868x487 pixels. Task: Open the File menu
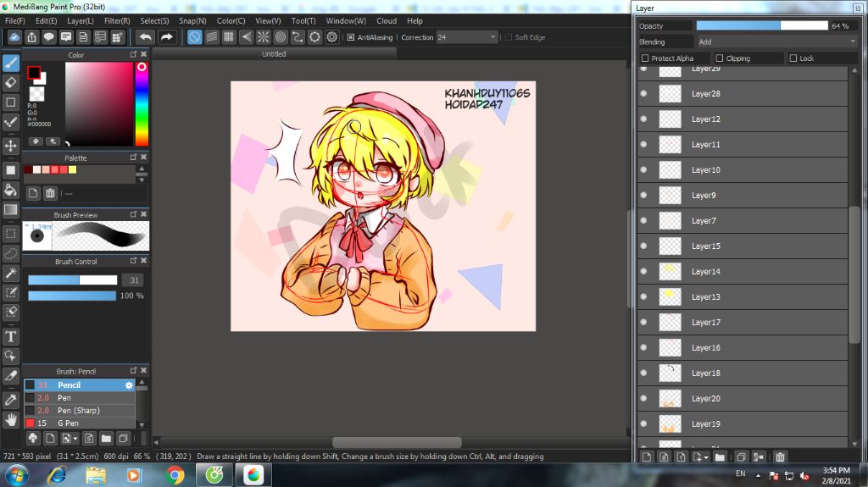tap(15, 20)
